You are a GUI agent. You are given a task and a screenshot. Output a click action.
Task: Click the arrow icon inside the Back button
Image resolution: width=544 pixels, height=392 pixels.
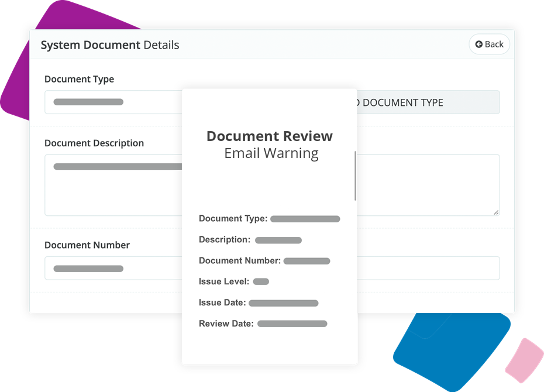478,44
